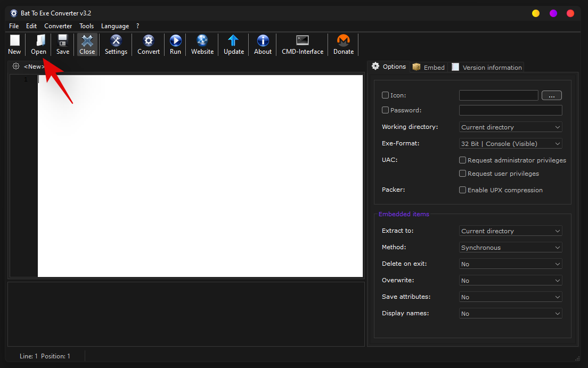Switch to the Embed tab
The height and width of the screenshot is (368, 588).
(x=429, y=68)
